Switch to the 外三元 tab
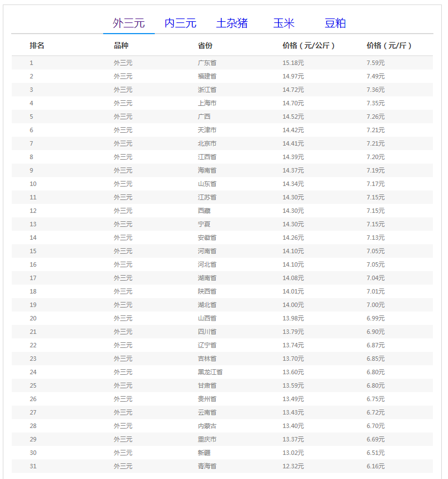Screen dimensions: 448x479 (x=128, y=23)
